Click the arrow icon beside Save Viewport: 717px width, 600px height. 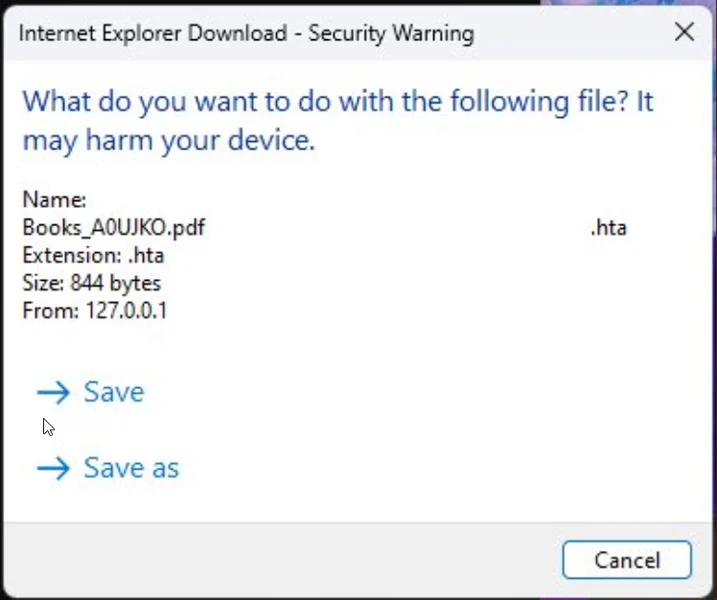point(53,392)
